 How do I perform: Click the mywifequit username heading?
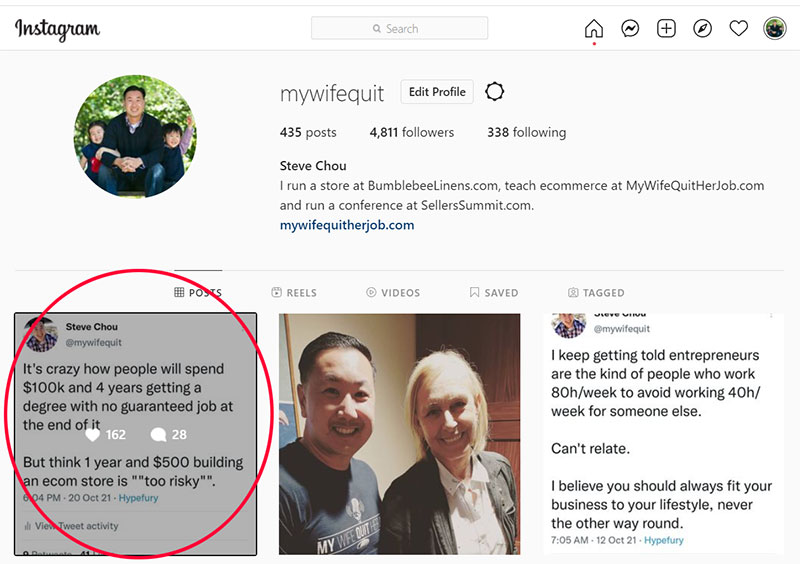(x=332, y=93)
